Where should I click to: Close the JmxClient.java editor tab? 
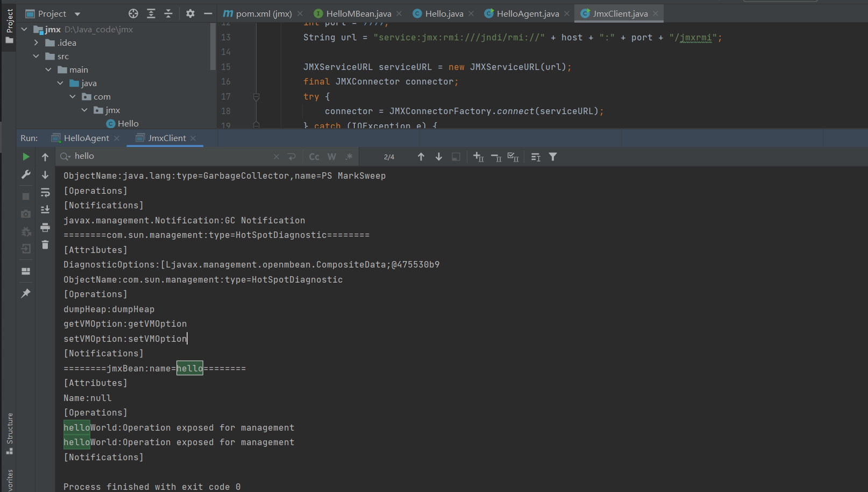point(656,13)
